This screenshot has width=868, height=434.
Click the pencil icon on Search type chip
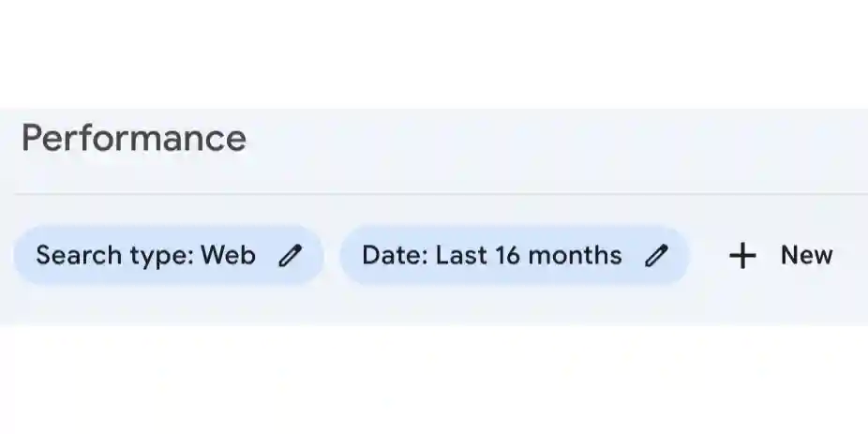291,256
